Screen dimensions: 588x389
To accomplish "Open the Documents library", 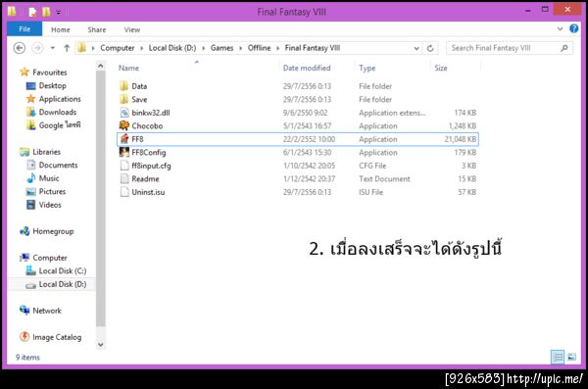I will 58,165.
